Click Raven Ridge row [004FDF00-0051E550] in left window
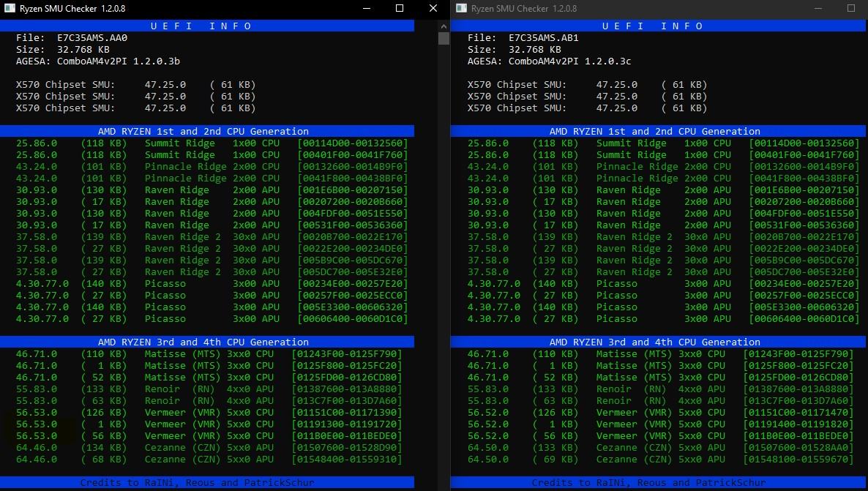 212,213
